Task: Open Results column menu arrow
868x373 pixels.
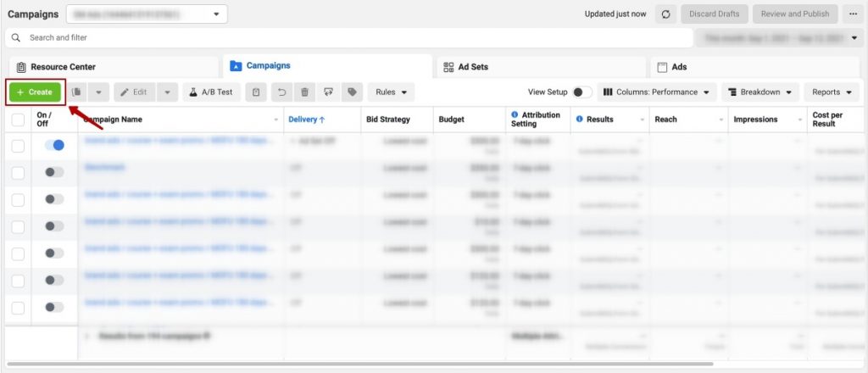Action: tap(643, 120)
